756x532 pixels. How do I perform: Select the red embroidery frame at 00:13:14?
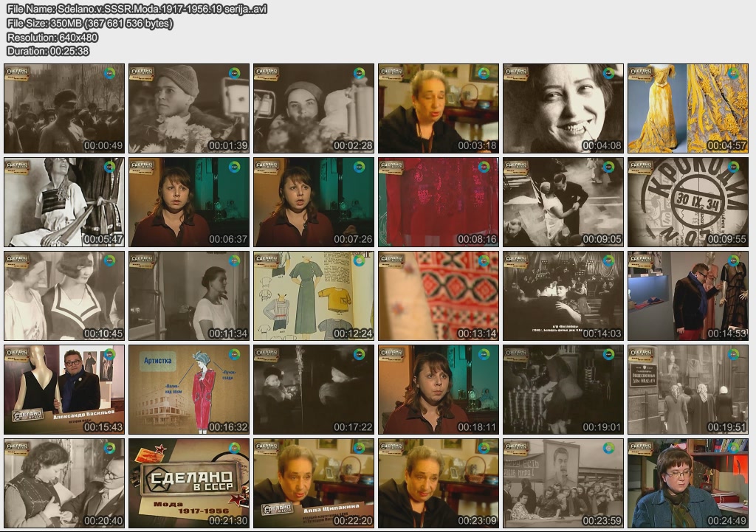point(439,296)
